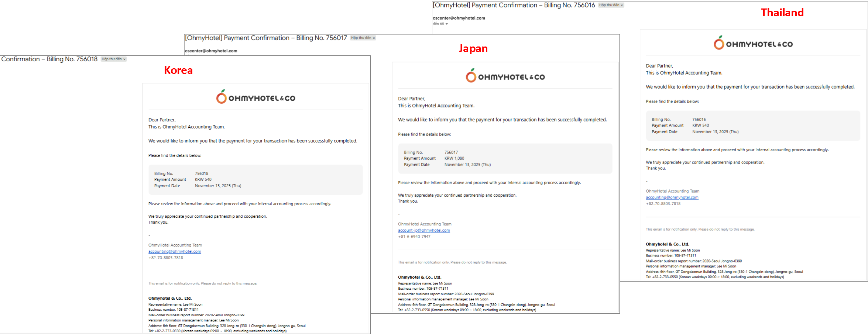Click 'Dear Partner,' greeting in the 756017 email

click(x=412, y=99)
